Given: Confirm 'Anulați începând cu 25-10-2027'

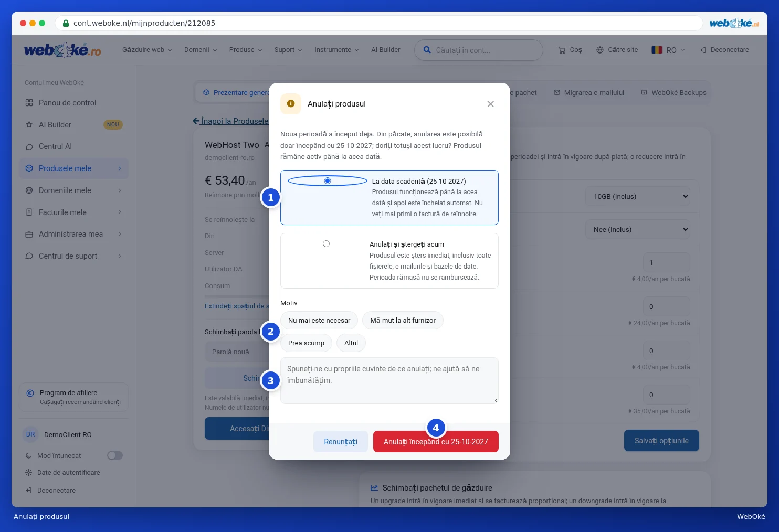Looking at the screenshot, I should pos(436,442).
